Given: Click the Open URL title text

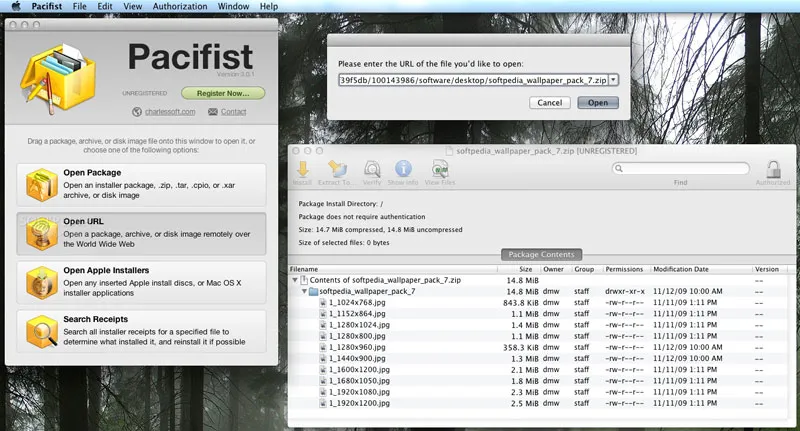Looking at the screenshot, I should click(x=83, y=221).
